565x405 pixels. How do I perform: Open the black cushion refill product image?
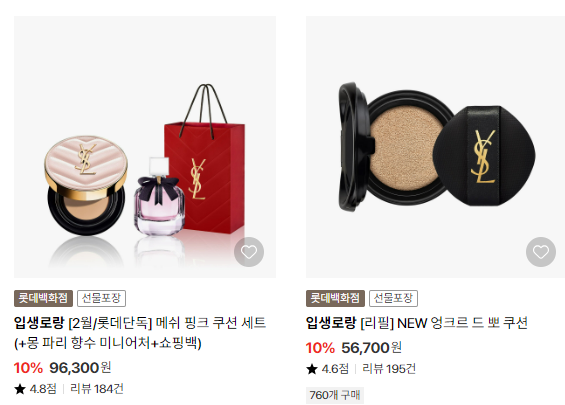click(x=435, y=147)
